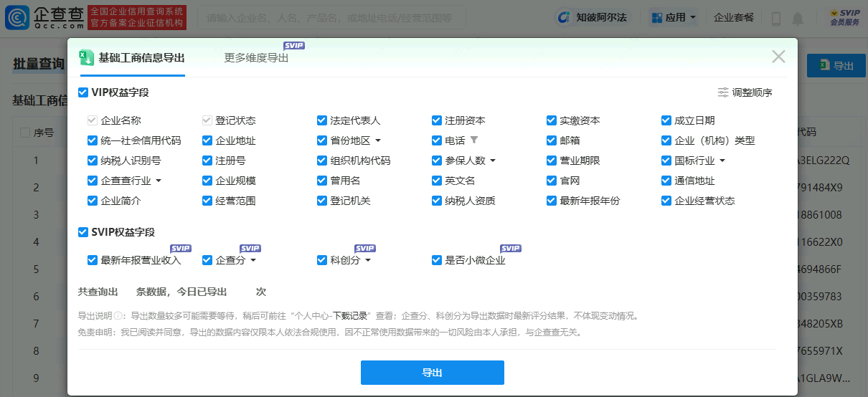Uncheck the 法定代表人 checkbox

click(x=322, y=120)
